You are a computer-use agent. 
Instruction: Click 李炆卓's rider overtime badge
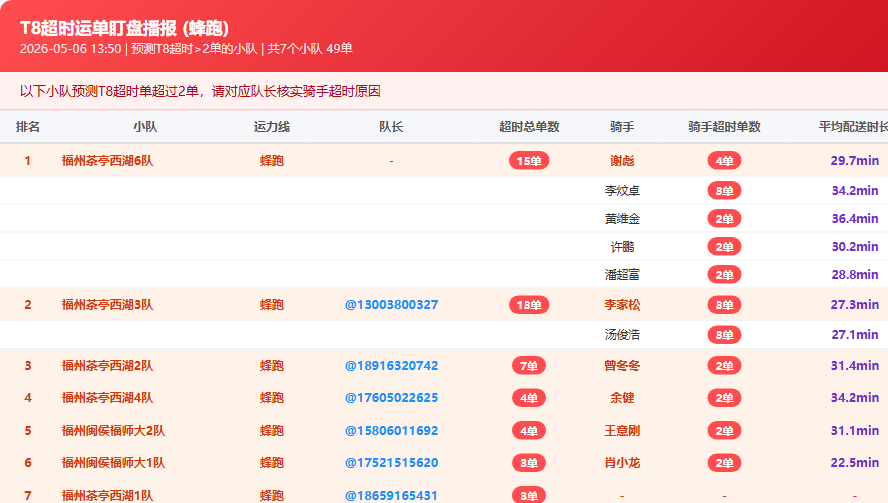coord(724,191)
